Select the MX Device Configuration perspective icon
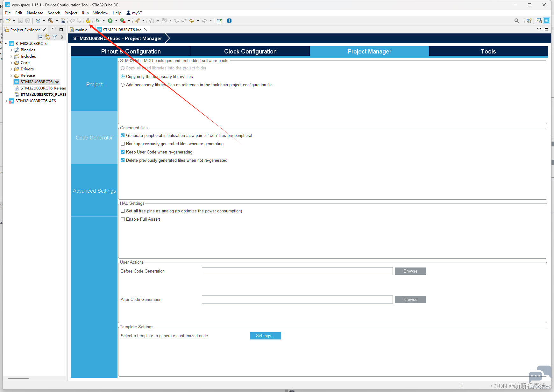Screen dimensions: 554x392 (x=547, y=21)
